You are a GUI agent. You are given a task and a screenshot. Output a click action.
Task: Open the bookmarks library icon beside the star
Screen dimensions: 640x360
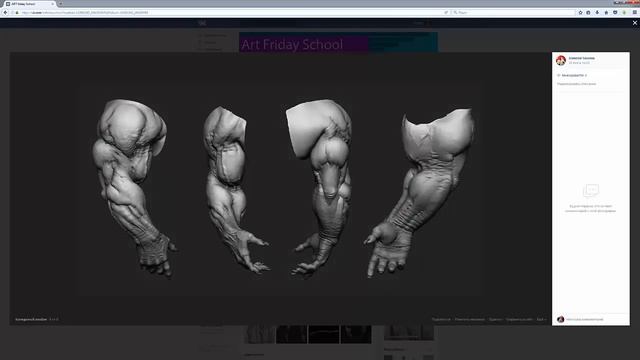(x=588, y=13)
